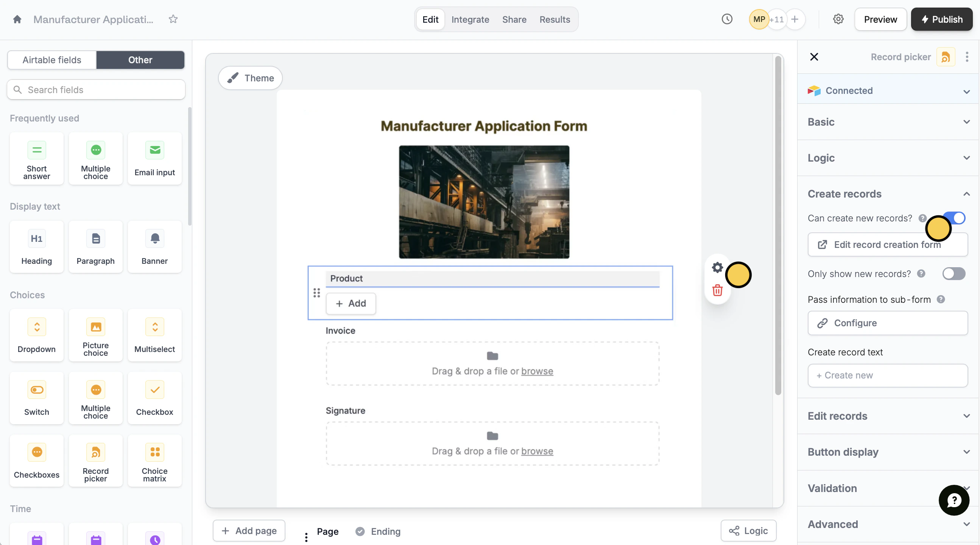Delete the Product field with the trash icon
The height and width of the screenshot is (545, 980).
(x=717, y=291)
